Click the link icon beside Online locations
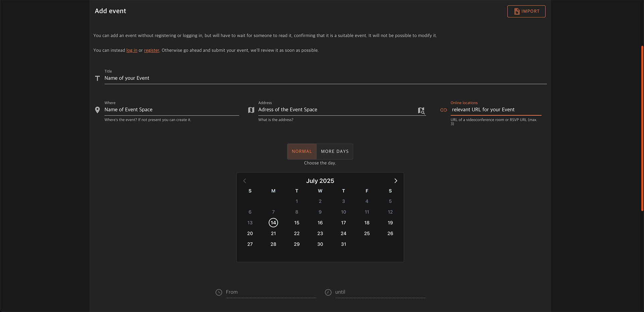Viewport: 644px width, 312px height. click(443, 110)
